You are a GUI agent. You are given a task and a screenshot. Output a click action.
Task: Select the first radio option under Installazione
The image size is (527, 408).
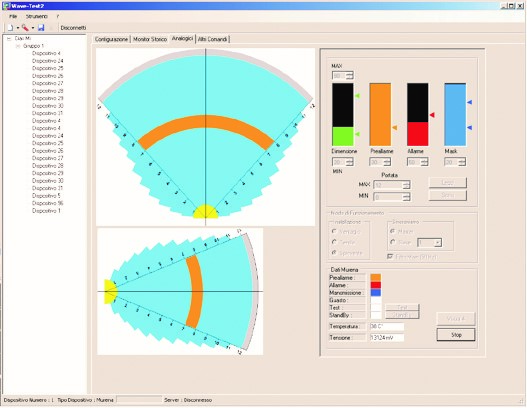point(334,232)
